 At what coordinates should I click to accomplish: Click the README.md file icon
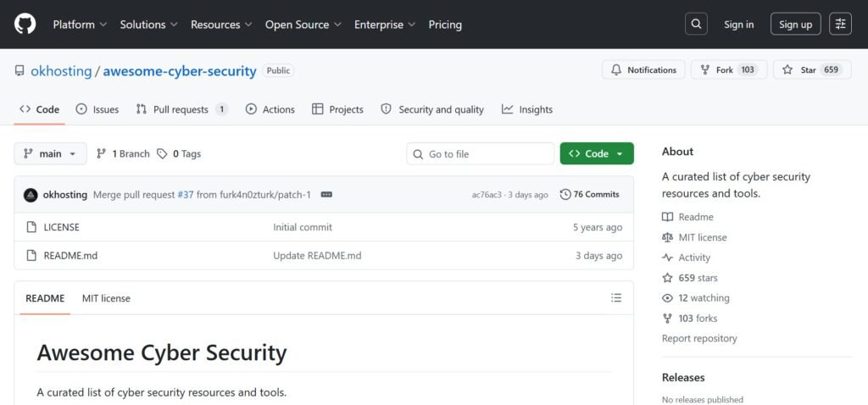(x=31, y=256)
